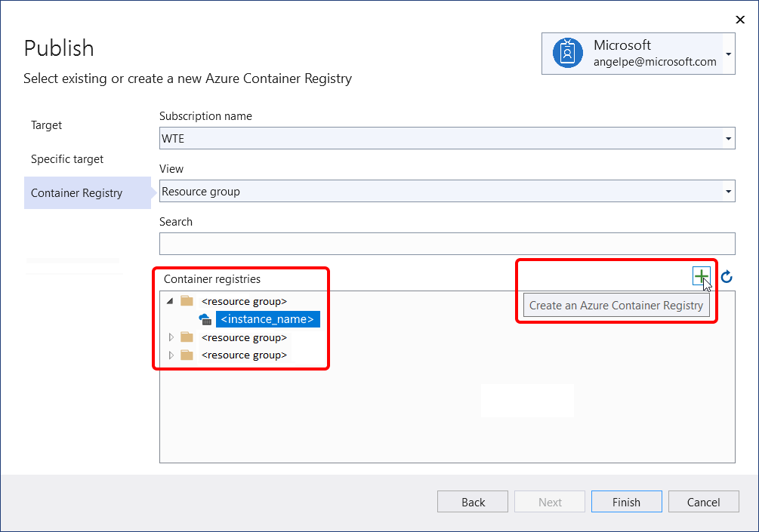
Task: Click the folder icon of the first resource group
Action: (x=186, y=300)
